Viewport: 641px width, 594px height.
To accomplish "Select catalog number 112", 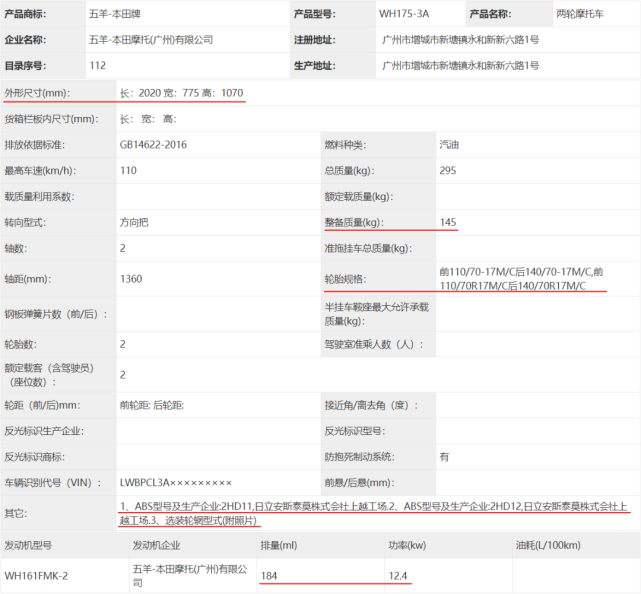I will tap(98, 65).
